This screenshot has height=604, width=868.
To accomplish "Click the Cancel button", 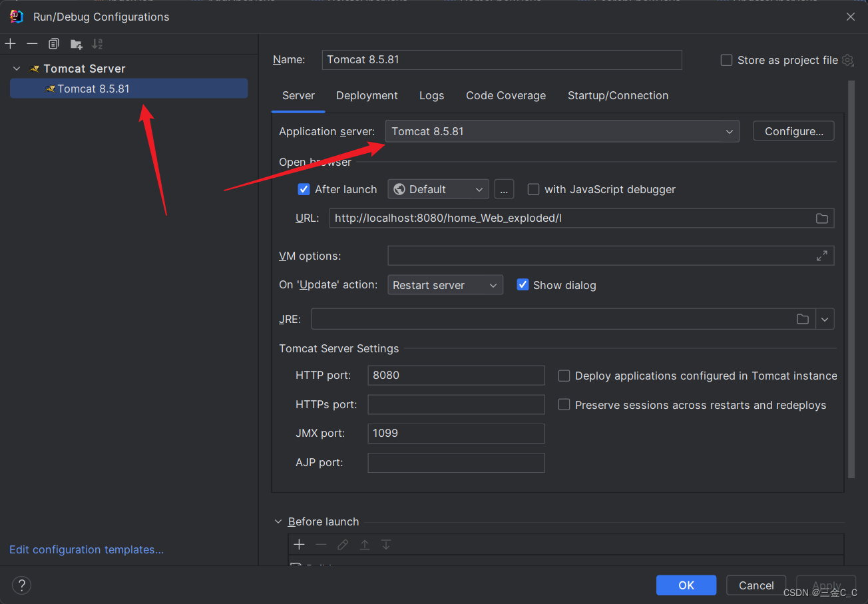I will (x=756, y=585).
